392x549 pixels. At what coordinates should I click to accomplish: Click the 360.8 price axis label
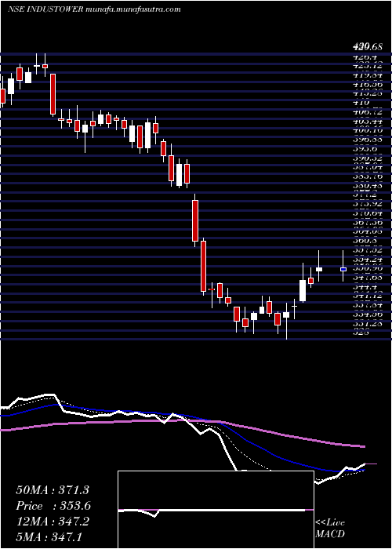(x=366, y=241)
